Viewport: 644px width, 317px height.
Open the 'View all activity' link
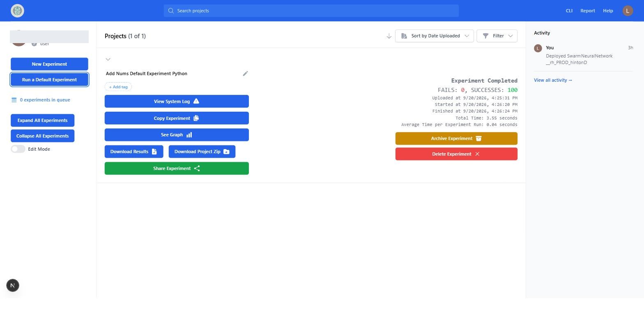click(553, 80)
